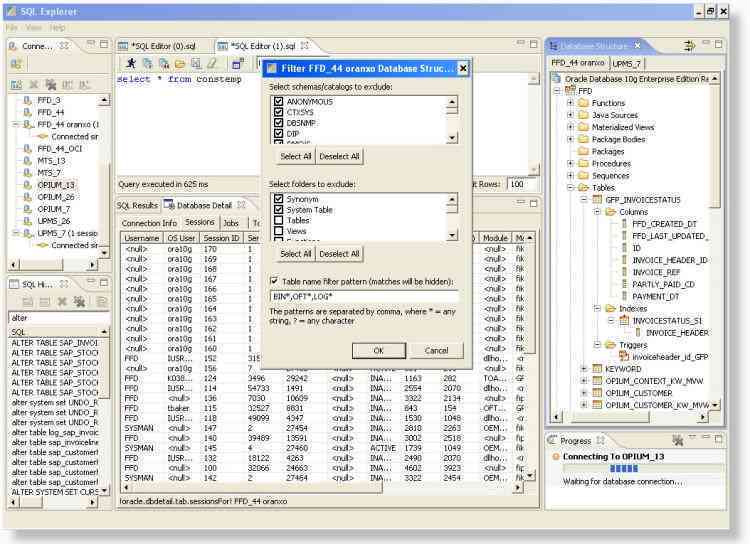The height and width of the screenshot is (544, 750).
Task: Maximize the Database Structure view
Action: [718, 44]
